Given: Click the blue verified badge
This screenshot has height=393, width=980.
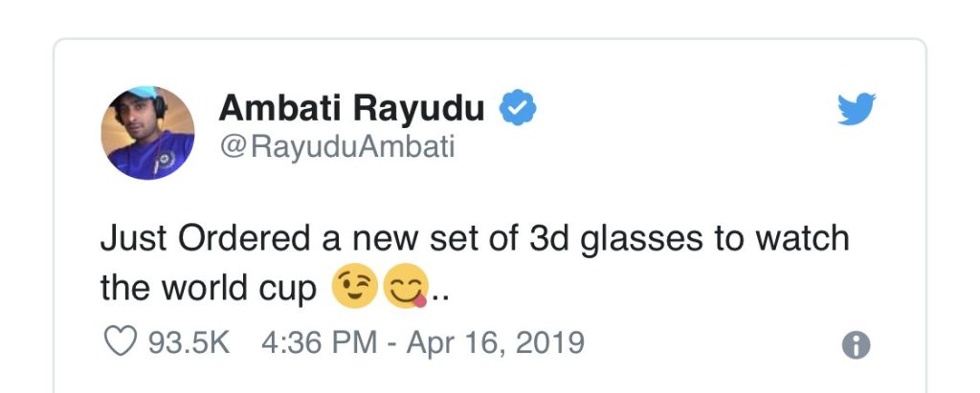Looking at the screenshot, I should pos(519,110).
